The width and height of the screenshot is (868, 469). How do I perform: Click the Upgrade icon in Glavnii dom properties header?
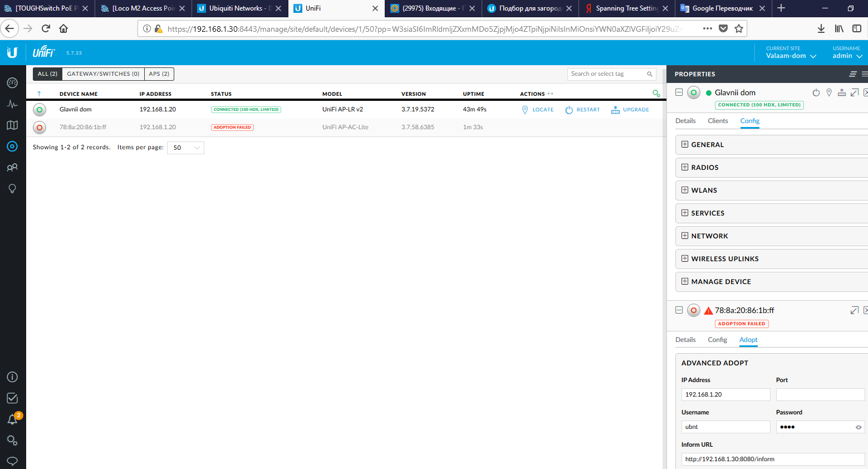pyautogui.click(x=842, y=92)
